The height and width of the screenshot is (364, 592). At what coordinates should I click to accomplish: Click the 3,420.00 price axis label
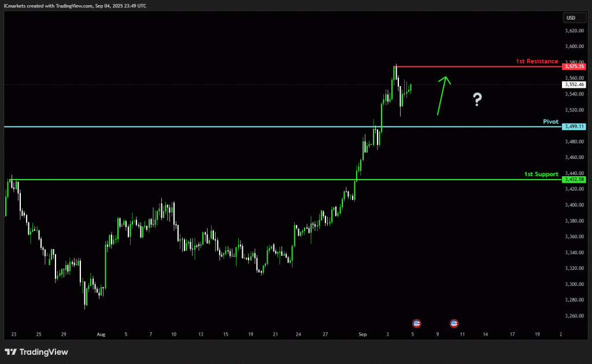click(574, 189)
